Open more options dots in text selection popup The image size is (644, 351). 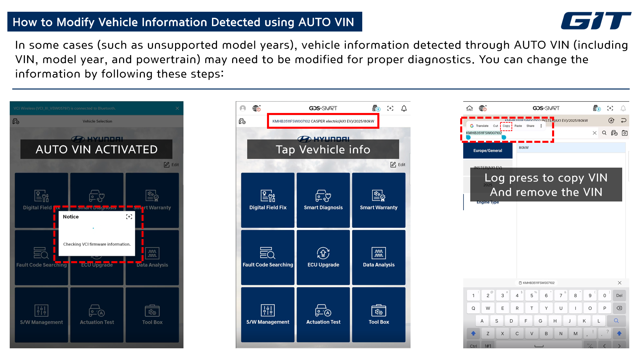[x=541, y=126]
